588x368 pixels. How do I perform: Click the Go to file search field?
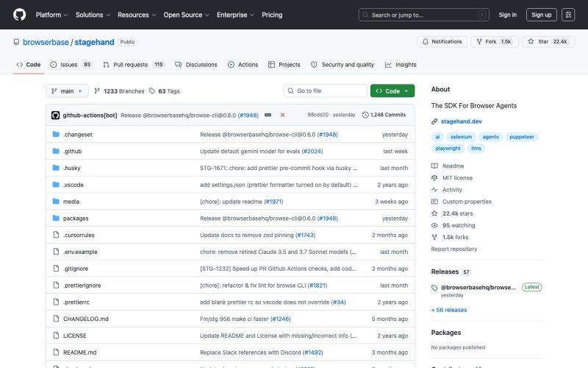(x=325, y=91)
